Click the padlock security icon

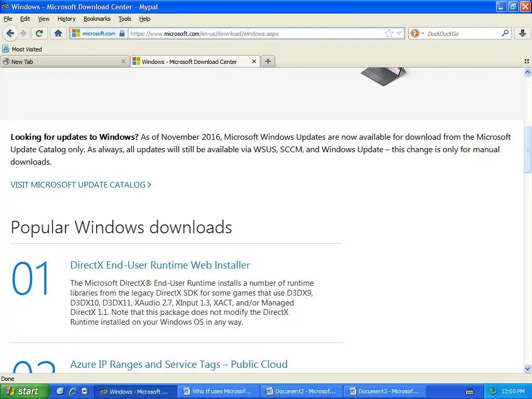point(122,33)
